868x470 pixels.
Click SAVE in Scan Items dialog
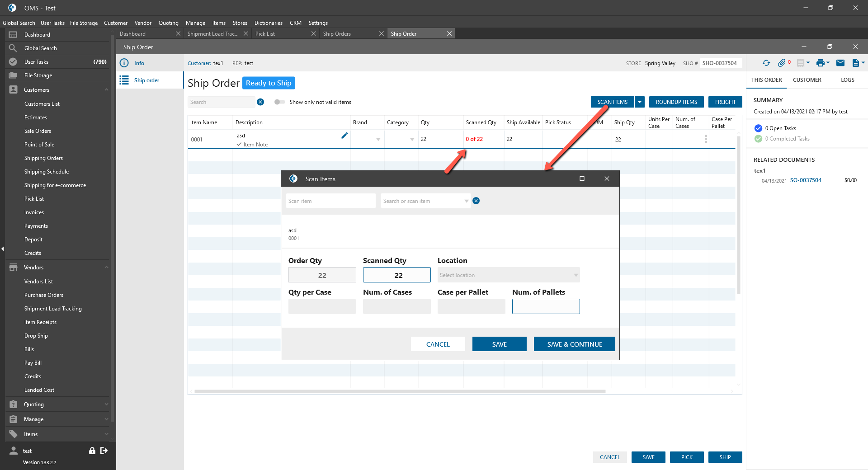point(500,344)
